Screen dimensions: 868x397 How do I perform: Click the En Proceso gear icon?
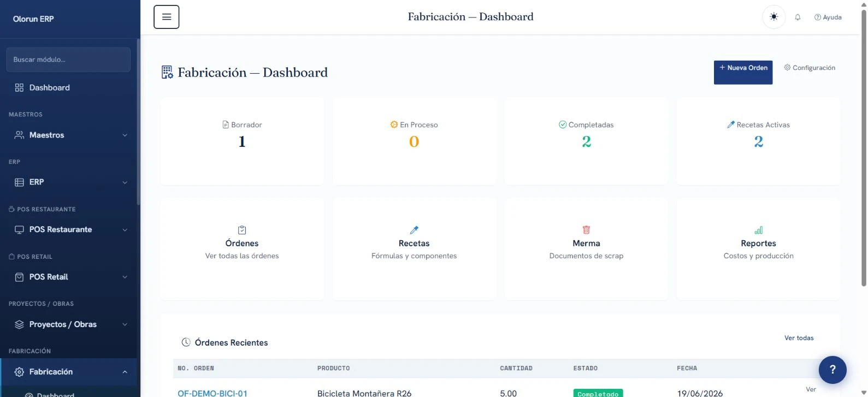[394, 125]
